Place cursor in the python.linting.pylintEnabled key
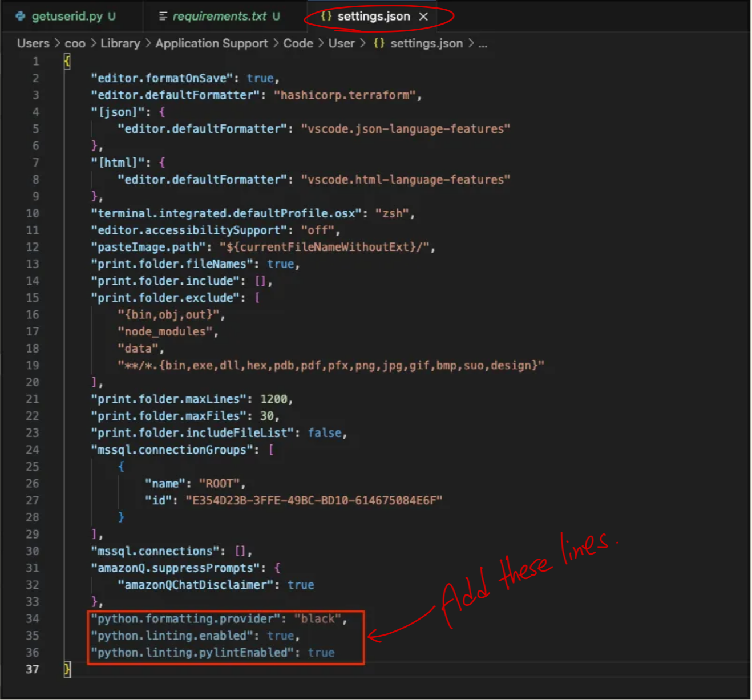Viewport: 752px width, 700px height. point(192,652)
